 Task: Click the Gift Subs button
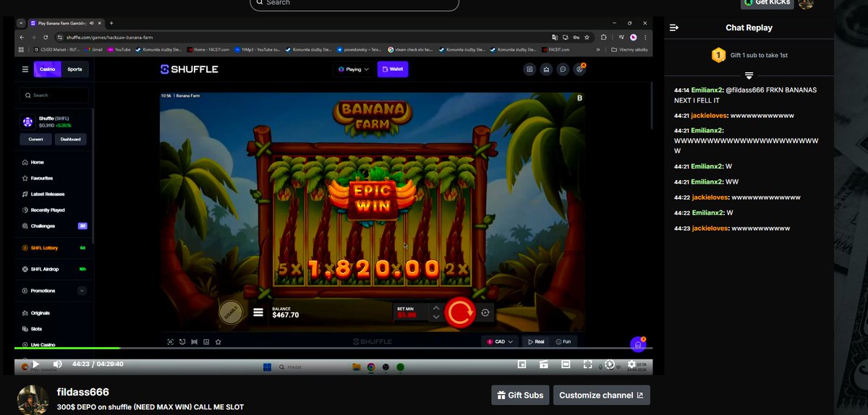(x=520, y=395)
